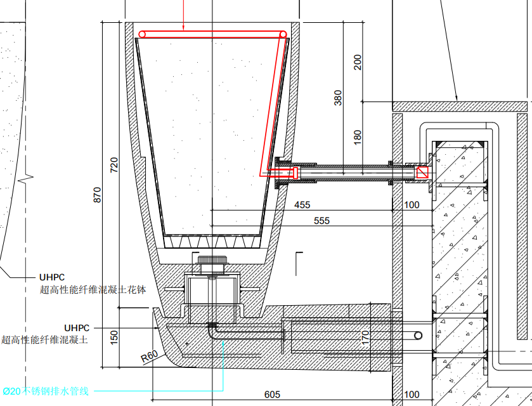This screenshot has height=406, width=532.
Task: Select the lower UHPC label beside the base
Action: (x=77, y=327)
